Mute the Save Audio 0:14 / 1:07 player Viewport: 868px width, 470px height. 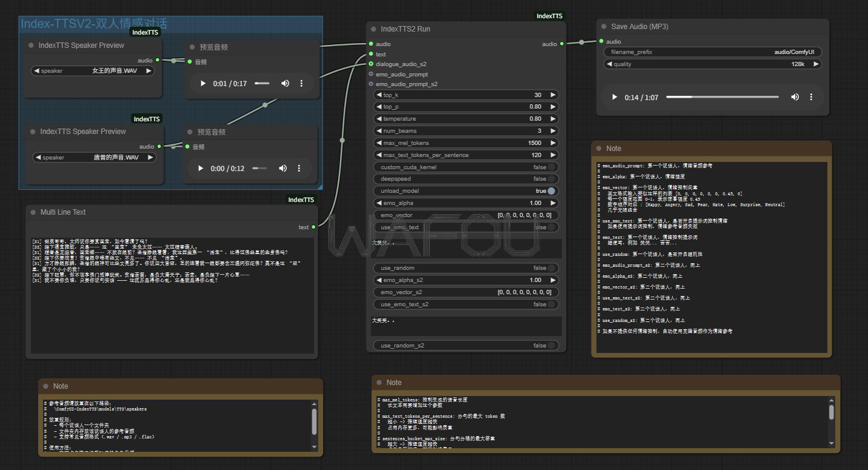pyautogui.click(x=795, y=97)
